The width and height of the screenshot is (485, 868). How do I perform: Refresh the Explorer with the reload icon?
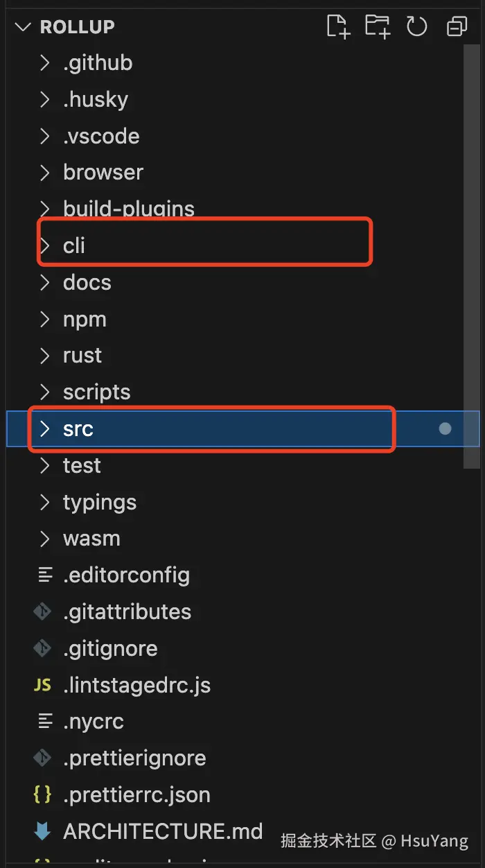(x=417, y=26)
